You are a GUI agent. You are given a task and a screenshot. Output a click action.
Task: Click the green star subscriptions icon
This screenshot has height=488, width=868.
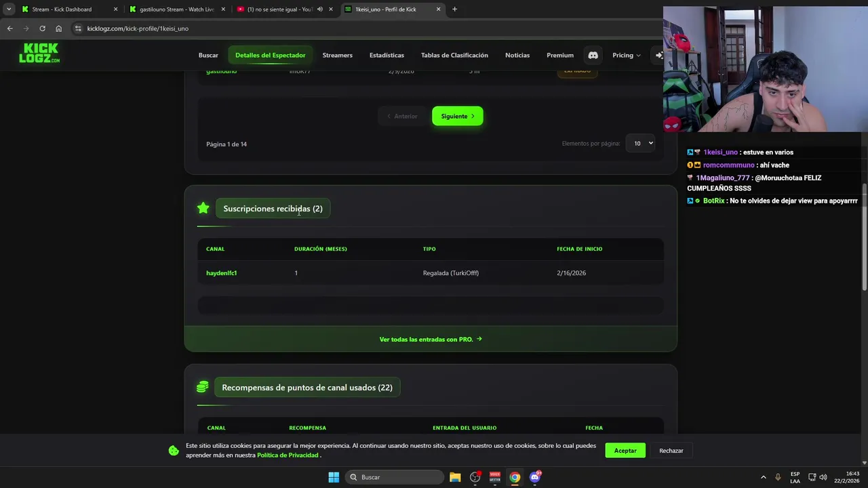point(203,208)
